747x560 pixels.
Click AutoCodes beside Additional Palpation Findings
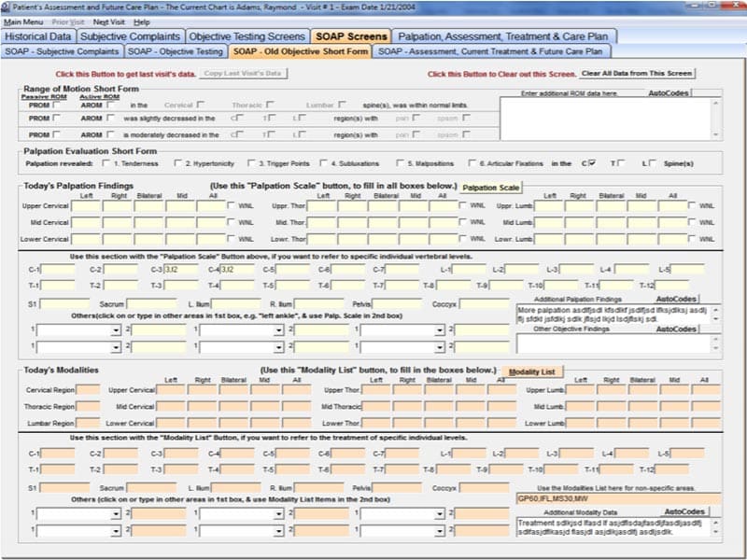(676, 299)
